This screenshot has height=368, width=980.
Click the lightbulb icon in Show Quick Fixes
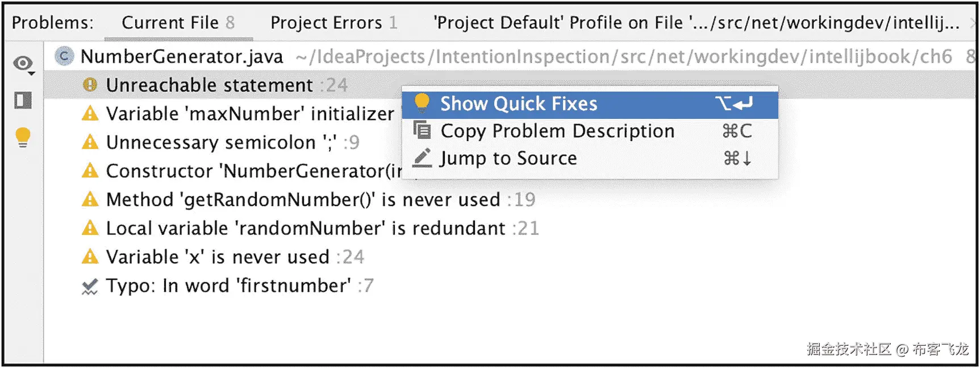point(422,103)
